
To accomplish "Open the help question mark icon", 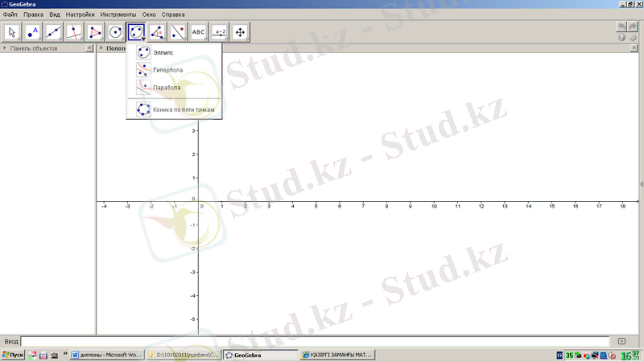I will (621, 37).
